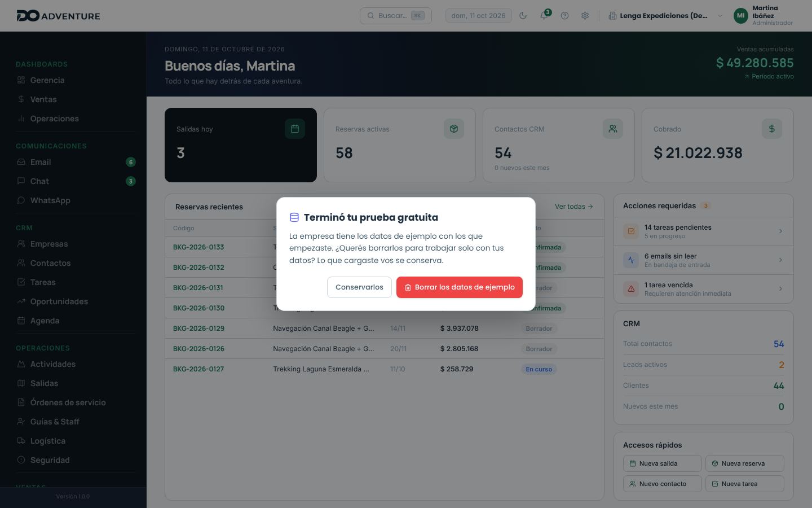Click the dollar icon on Cobrado card
812x508 pixels.
point(772,129)
